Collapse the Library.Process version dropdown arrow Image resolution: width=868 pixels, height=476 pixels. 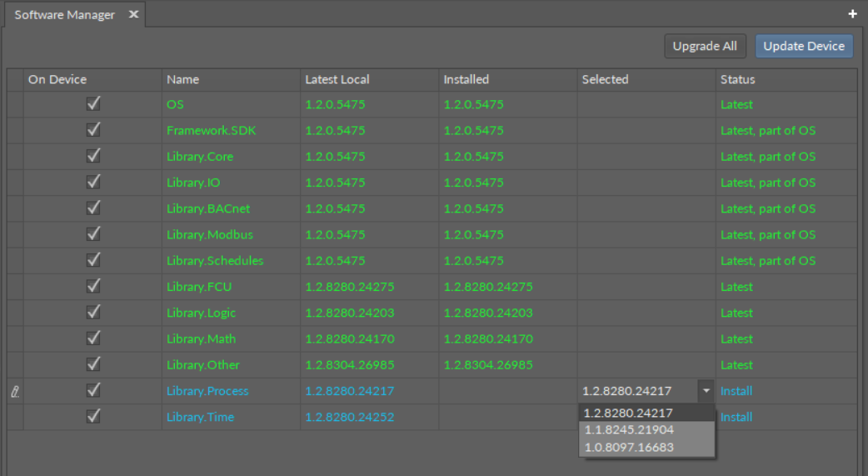(x=706, y=391)
